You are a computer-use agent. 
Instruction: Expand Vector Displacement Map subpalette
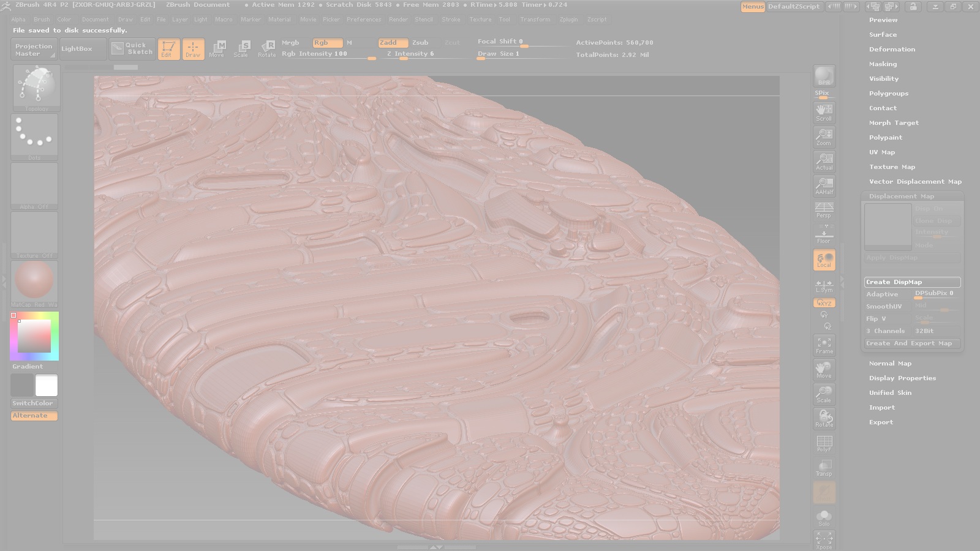(915, 182)
